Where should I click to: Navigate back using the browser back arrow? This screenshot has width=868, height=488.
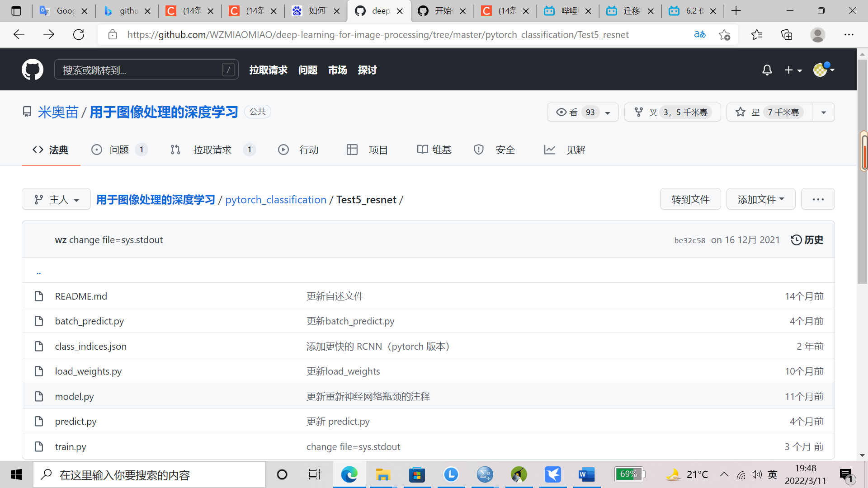[x=19, y=34]
